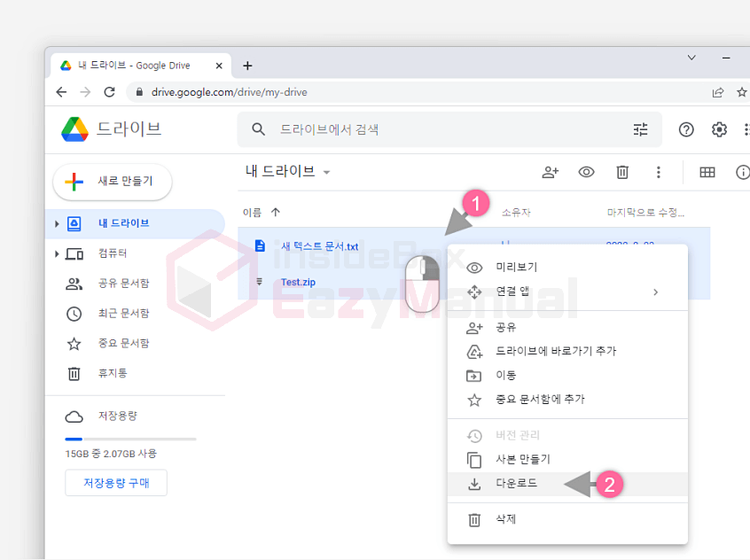Image resolution: width=750 pixels, height=560 pixels.
Task: Click the zip file icon of Test.zip
Action: [x=259, y=282]
